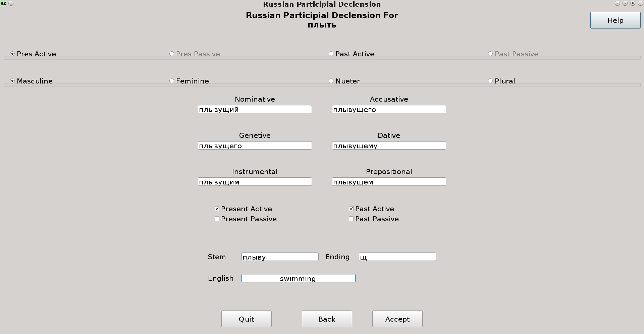
Task: Uncheck the Past Active checkbox
Action: (x=351, y=209)
